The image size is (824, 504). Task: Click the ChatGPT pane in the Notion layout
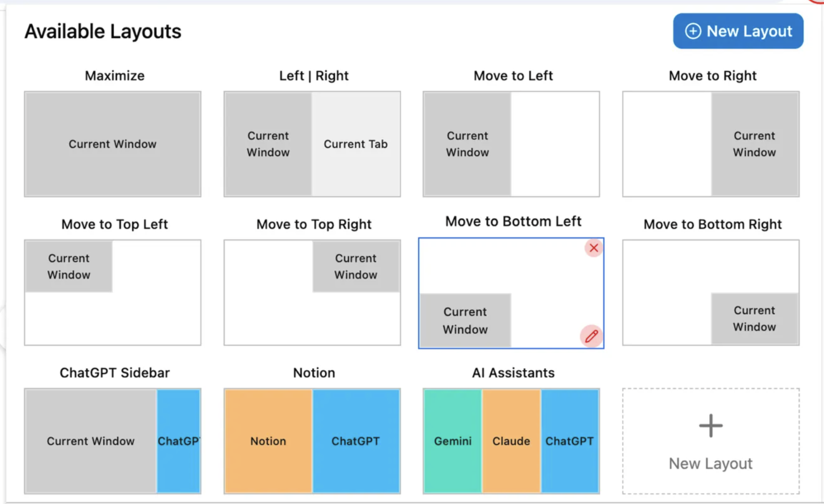[x=356, y=441]
